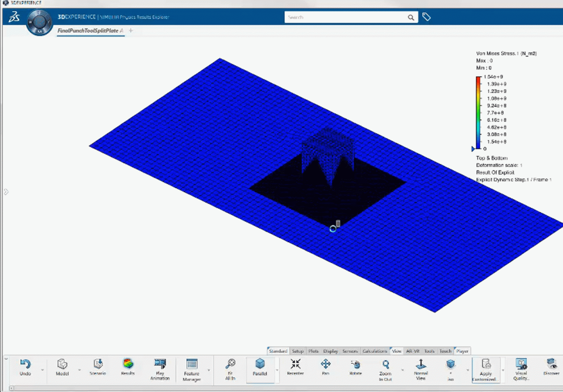Select the Rotate view tool

(x=355, y=368)
